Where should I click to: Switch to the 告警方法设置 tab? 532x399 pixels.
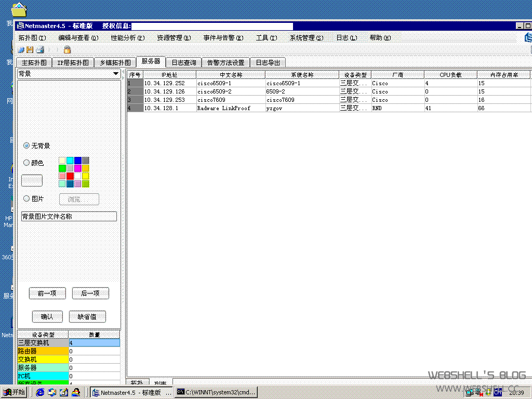coord(225,62)
